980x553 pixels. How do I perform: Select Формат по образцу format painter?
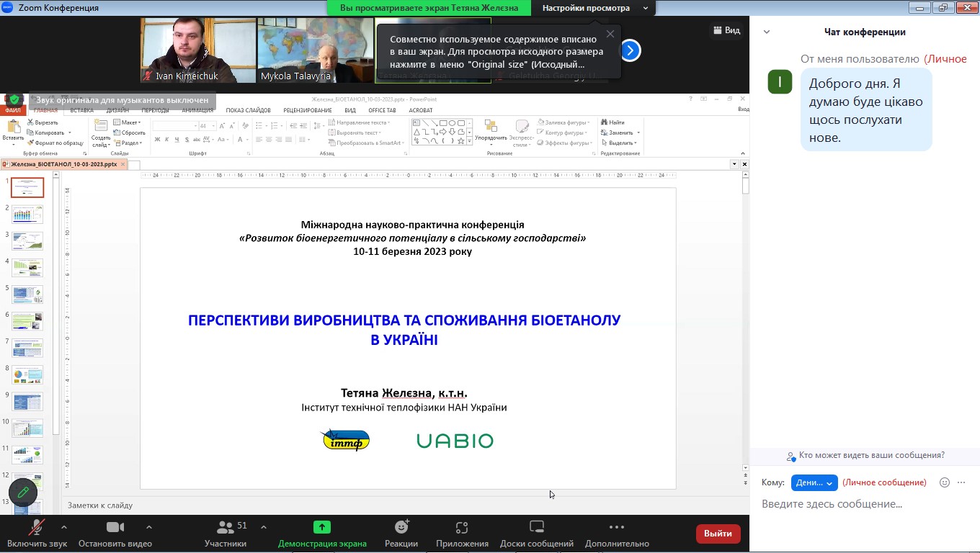tap(55, 143)
